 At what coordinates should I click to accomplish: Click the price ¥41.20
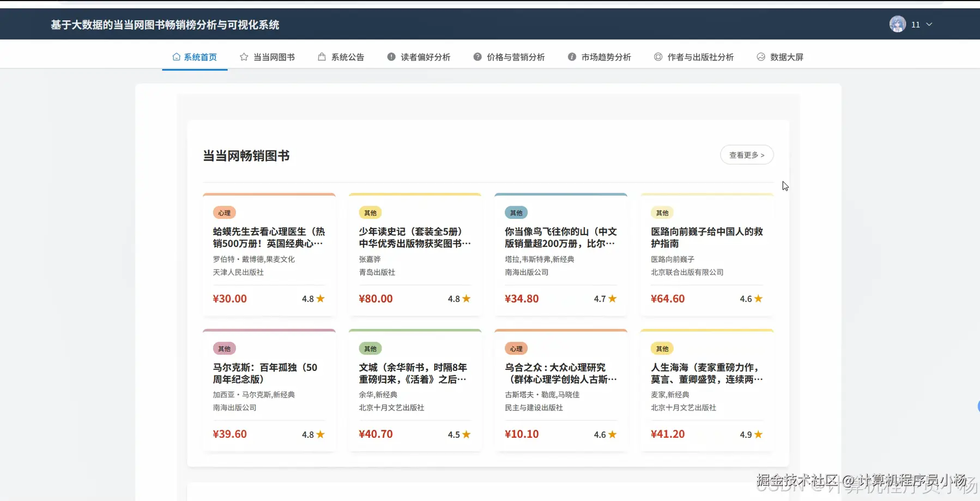tap(668, 434)
